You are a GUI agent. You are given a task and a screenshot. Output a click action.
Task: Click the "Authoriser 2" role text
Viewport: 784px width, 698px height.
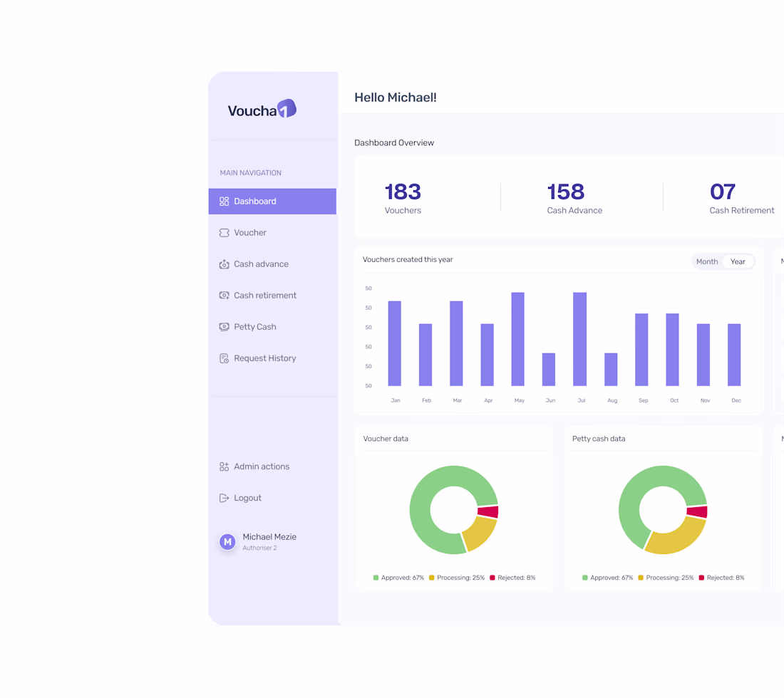(259, 548)
